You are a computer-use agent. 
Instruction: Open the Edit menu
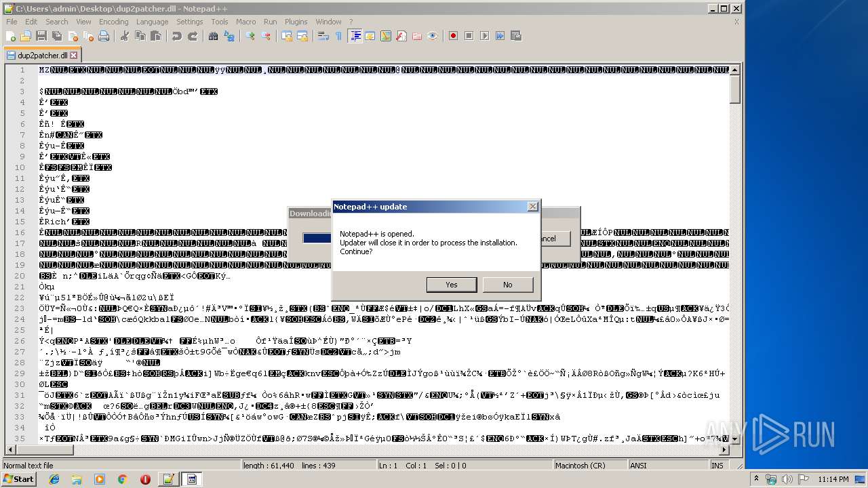click(31, 22)
